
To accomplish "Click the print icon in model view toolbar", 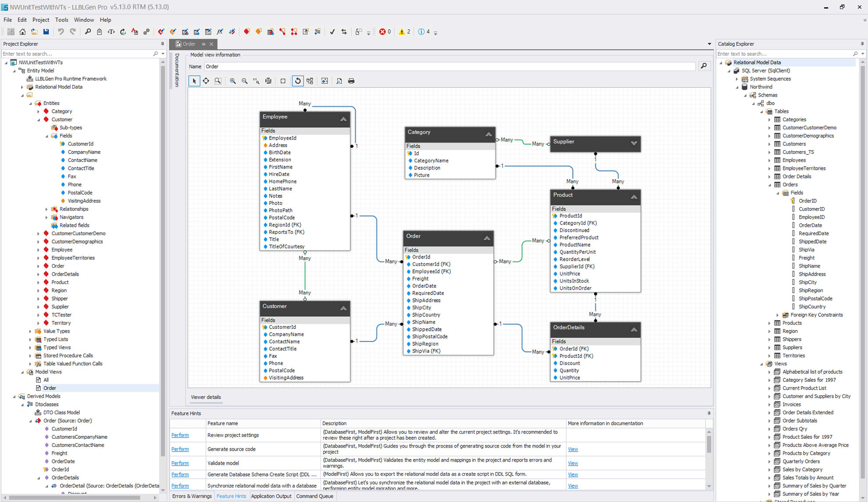I will click(351, 81).
